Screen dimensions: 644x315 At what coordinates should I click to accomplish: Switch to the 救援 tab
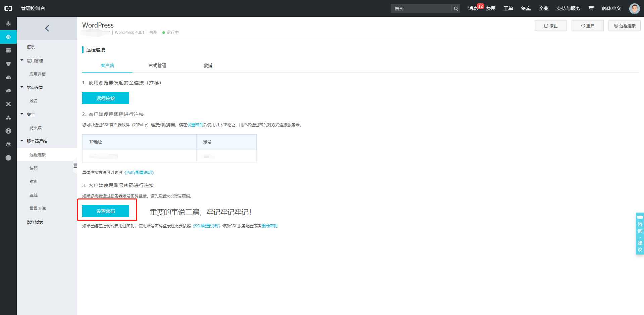208,65
